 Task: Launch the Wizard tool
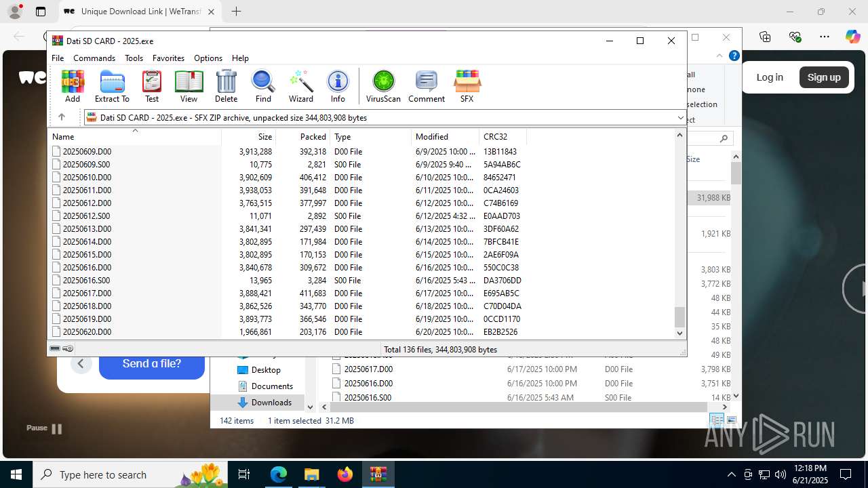pos(301,86)
